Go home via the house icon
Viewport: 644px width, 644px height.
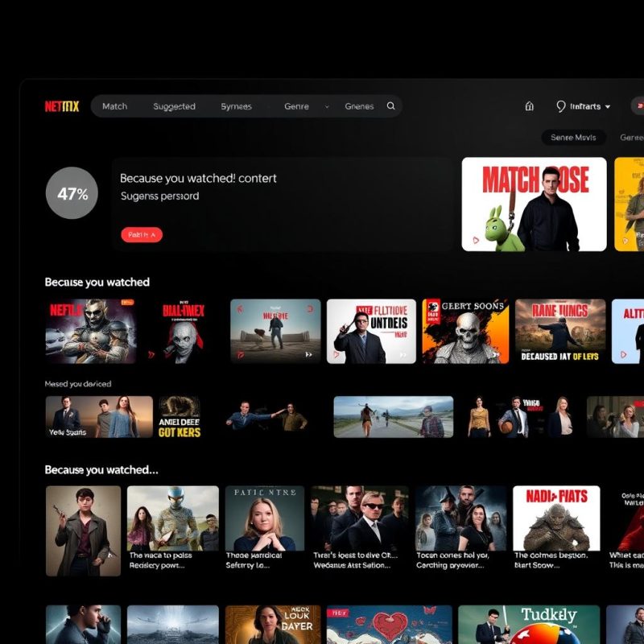(x=529, y=105)
